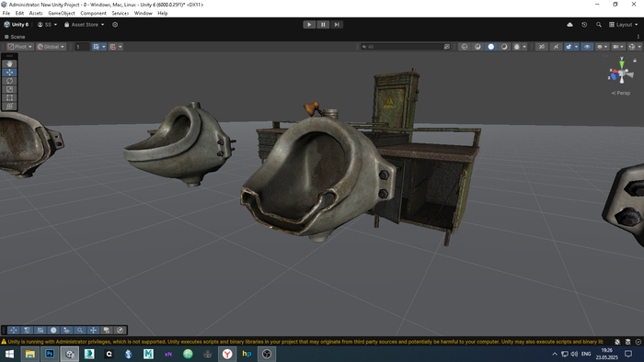Select wireframe draw mode icon
Image resolution: width=644 pixels, height=362 pixels.
click(x=465, y=47)
